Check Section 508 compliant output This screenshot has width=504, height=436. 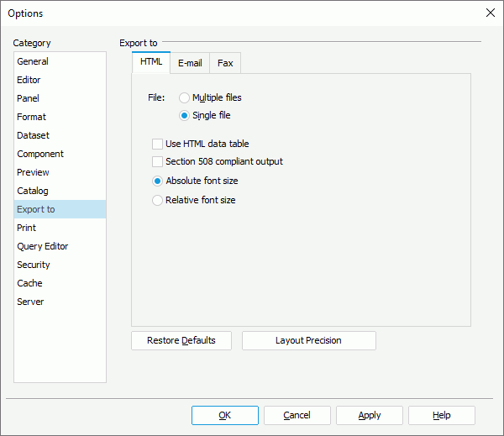coord(218,161)
